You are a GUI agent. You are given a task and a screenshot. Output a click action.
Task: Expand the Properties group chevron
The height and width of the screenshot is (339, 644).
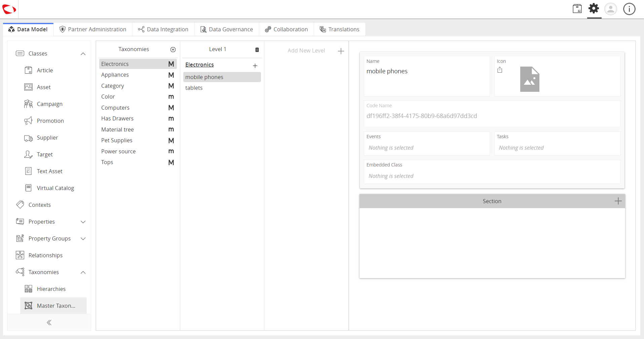pos(83,222)
